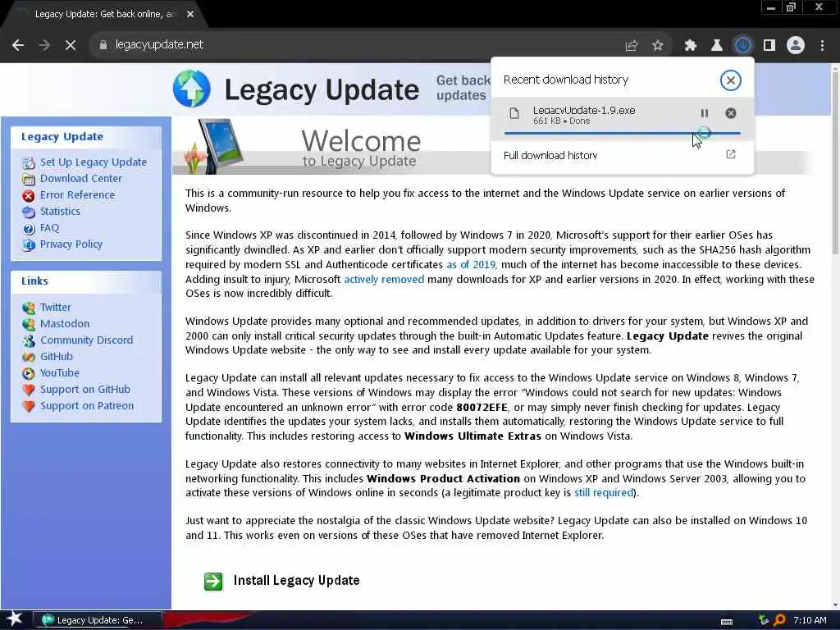The height and width of the screenshot is (630, 840).
Task: Open the taskbar star start button
Action: 15,619
